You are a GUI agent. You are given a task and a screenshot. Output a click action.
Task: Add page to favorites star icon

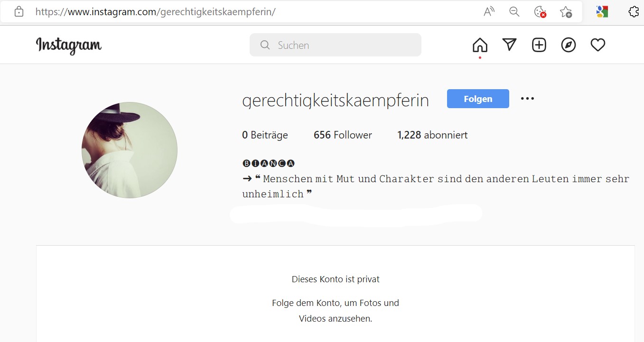click(565, 12)
